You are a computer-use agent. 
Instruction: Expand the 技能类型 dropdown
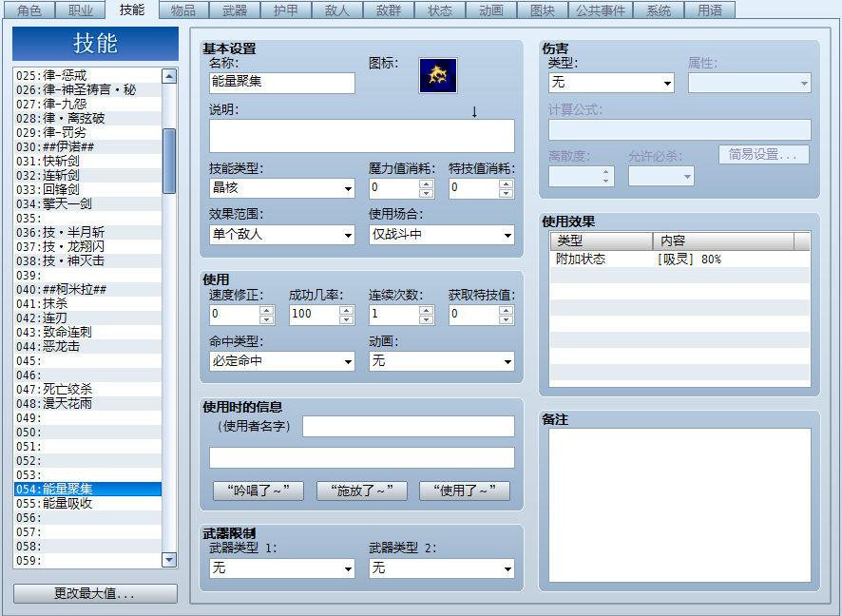(282, 188)
